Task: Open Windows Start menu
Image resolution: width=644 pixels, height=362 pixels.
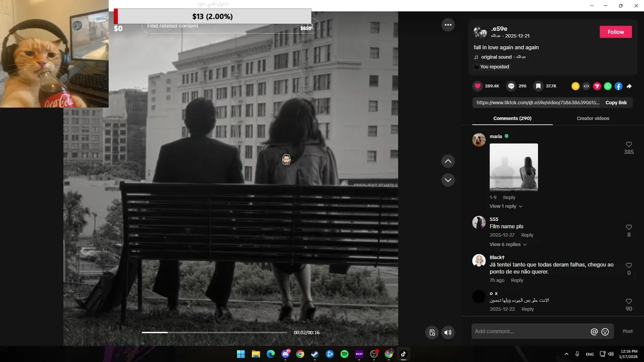Action: tap(241, 354)
